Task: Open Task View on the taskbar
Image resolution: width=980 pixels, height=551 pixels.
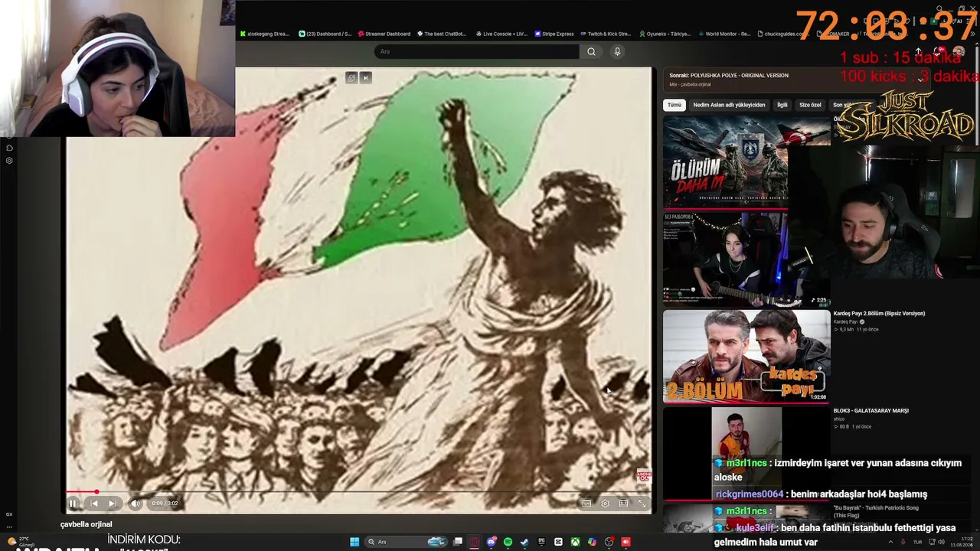Action: click(x=458, y=542)
